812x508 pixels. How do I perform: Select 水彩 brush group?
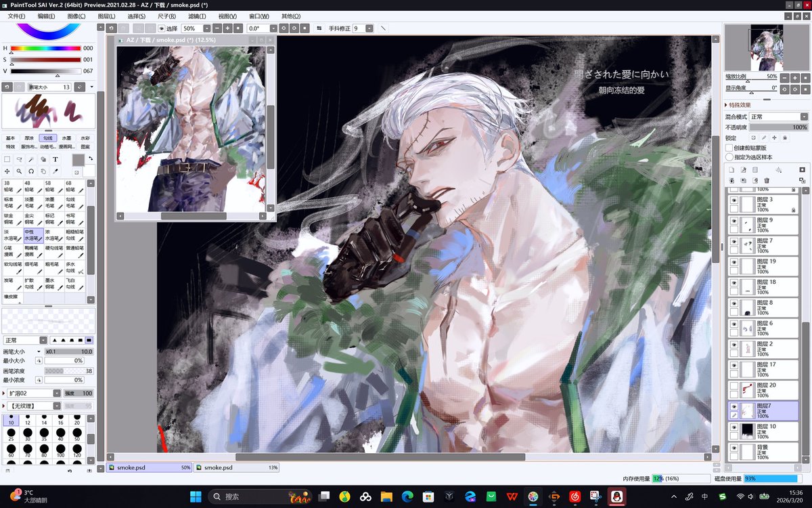pyautogui.click(x=85, y=137)
